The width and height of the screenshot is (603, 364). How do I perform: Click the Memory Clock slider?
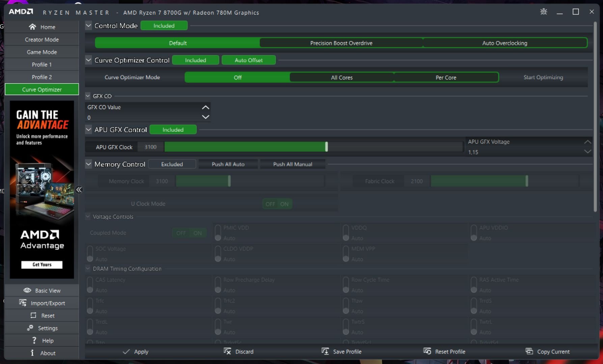(x=250, y=181)
